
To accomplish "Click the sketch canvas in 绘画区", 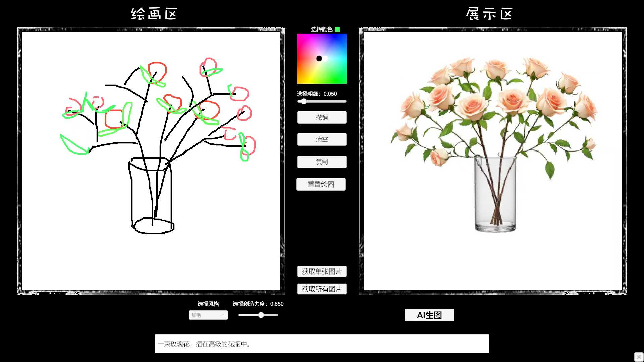I will (x=151, y=161).
